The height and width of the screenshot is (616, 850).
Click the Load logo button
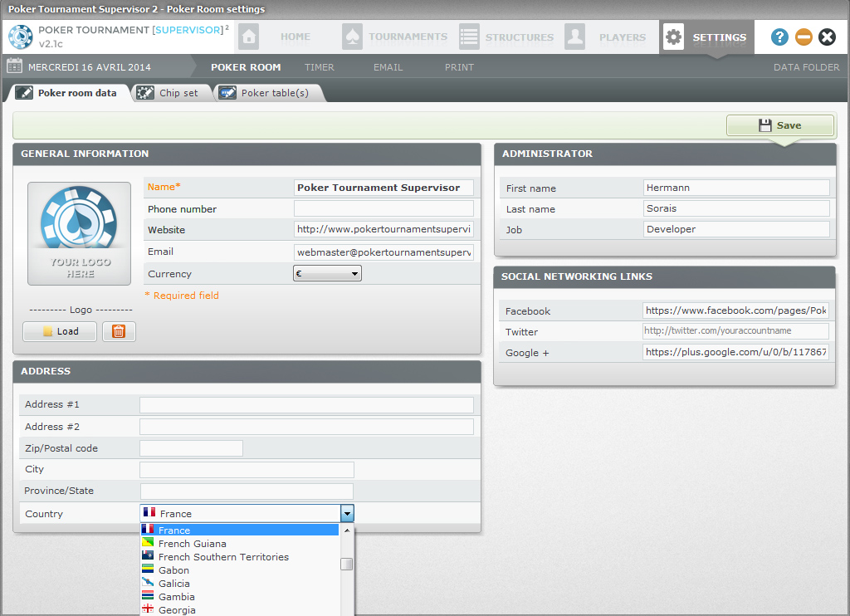click(x=60, y=331)
